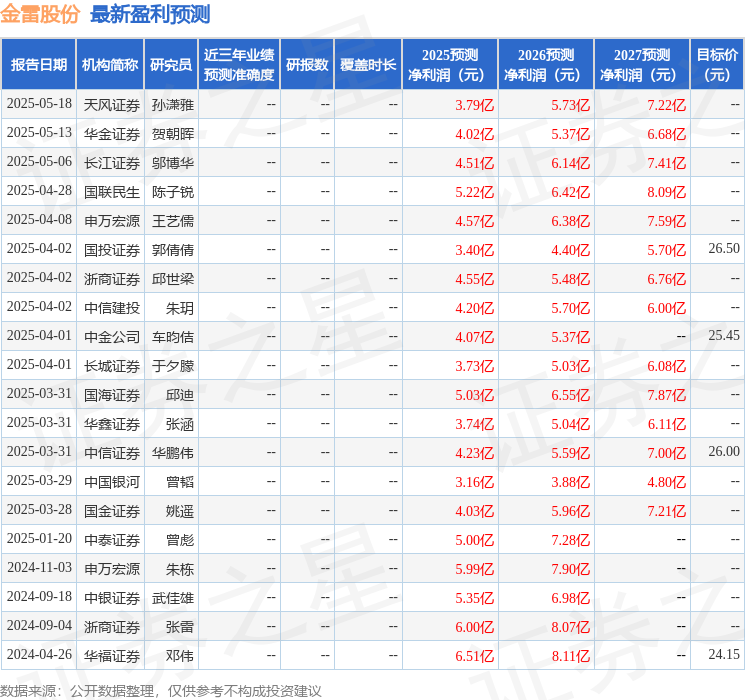The height and width of the screenshot is (700, 745).
Task: Click the target price 26.00
Action: tap(724, 451)
